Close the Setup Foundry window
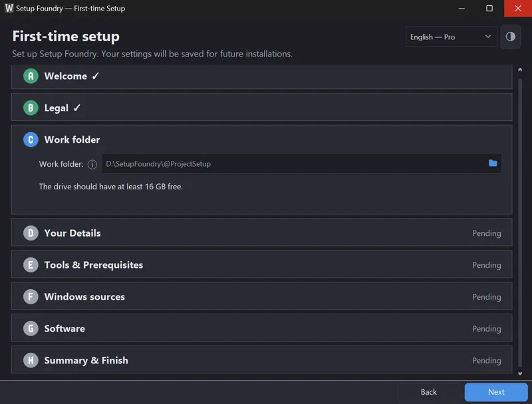This screenshot has width=532, height=404. coord(518,8)
